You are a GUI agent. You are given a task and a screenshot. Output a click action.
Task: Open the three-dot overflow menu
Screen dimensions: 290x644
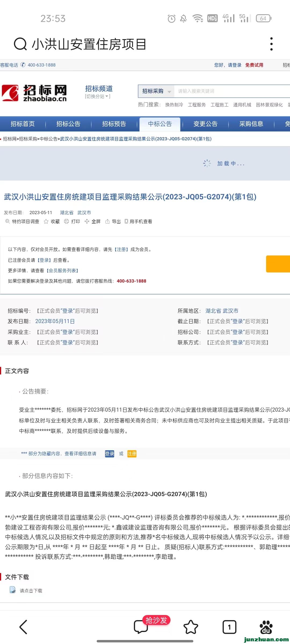point(271,44)
